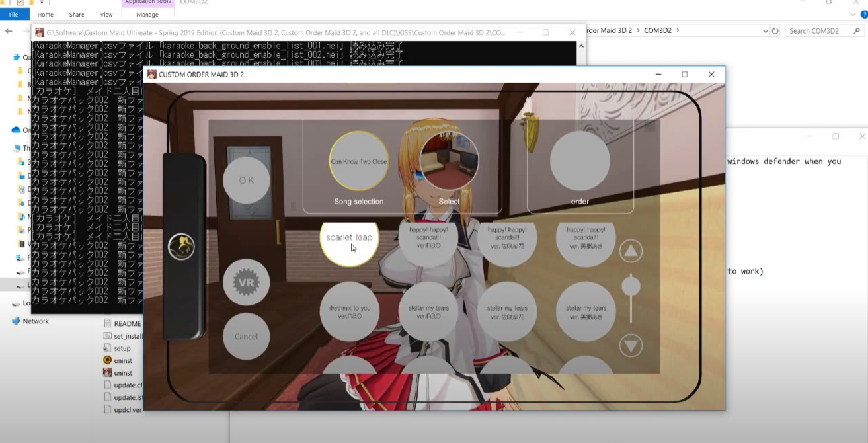This screenshot has width=868, height=443.
Task: Click the search magnifier icon in Explorer
Action: [855, 31]
